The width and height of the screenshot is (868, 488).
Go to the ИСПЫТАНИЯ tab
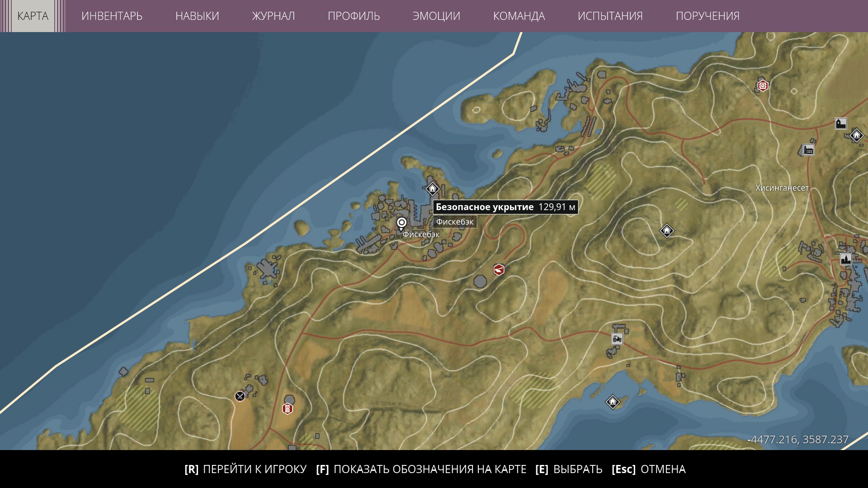tap(610, 16)
